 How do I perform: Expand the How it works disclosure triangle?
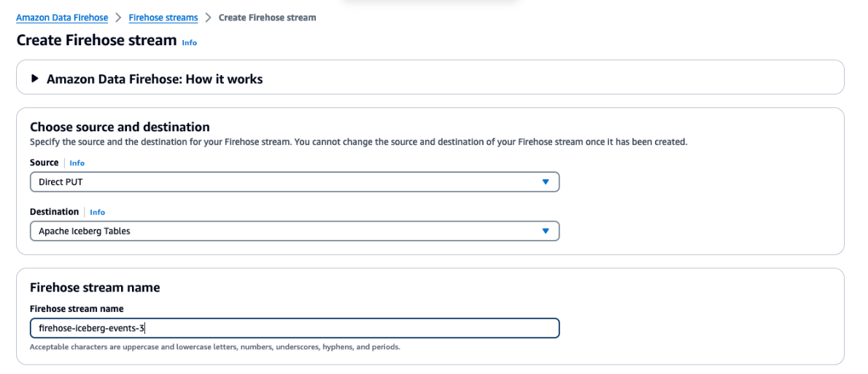(35, 79)
